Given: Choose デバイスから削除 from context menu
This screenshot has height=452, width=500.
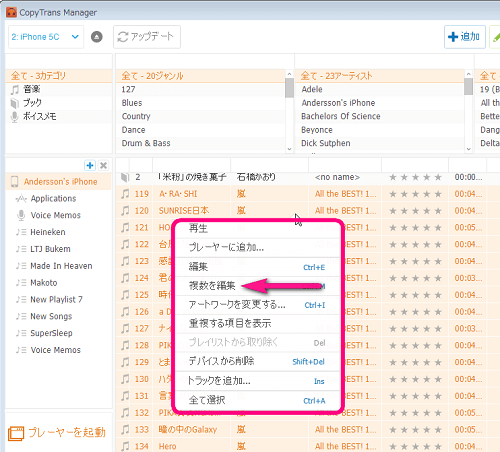Looking at the screenshot, I should (258, 361).
